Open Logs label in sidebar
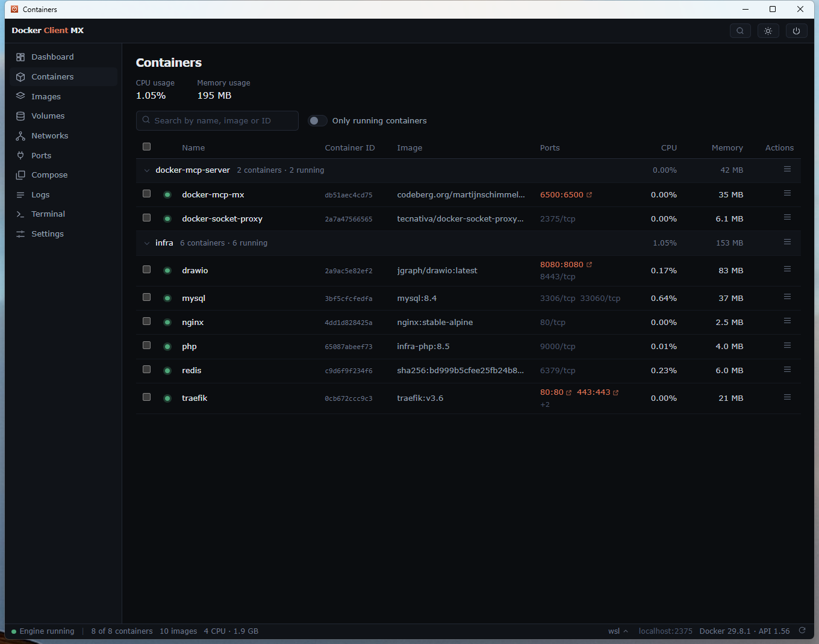The image size is (819, 644). [40, 195]
